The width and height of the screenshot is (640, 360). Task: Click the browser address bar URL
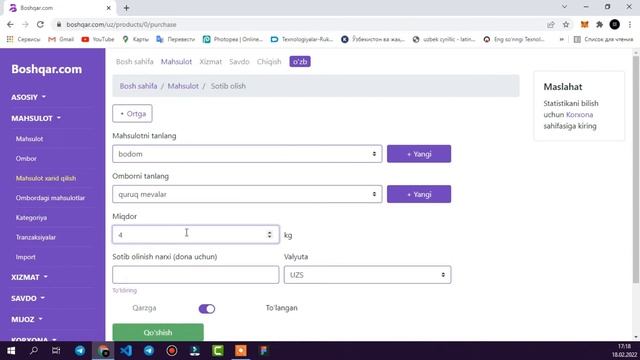pyautogui.click(x=121, y=24)
